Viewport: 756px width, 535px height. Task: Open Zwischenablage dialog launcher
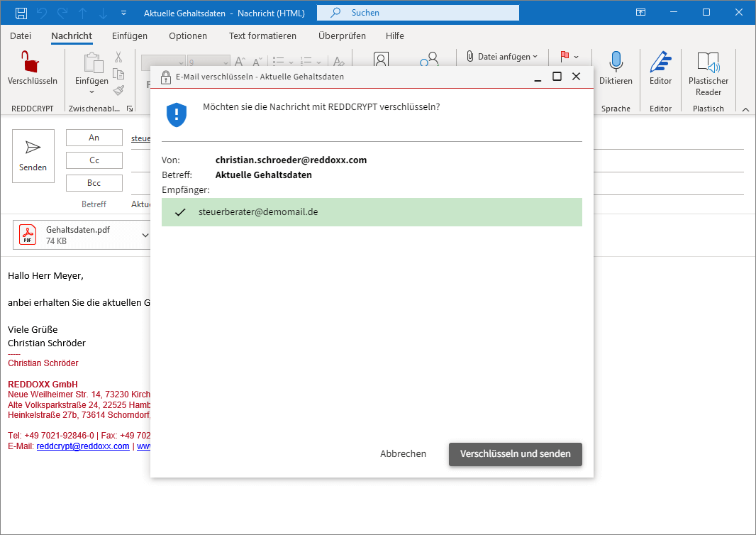(x=130, y=109)
